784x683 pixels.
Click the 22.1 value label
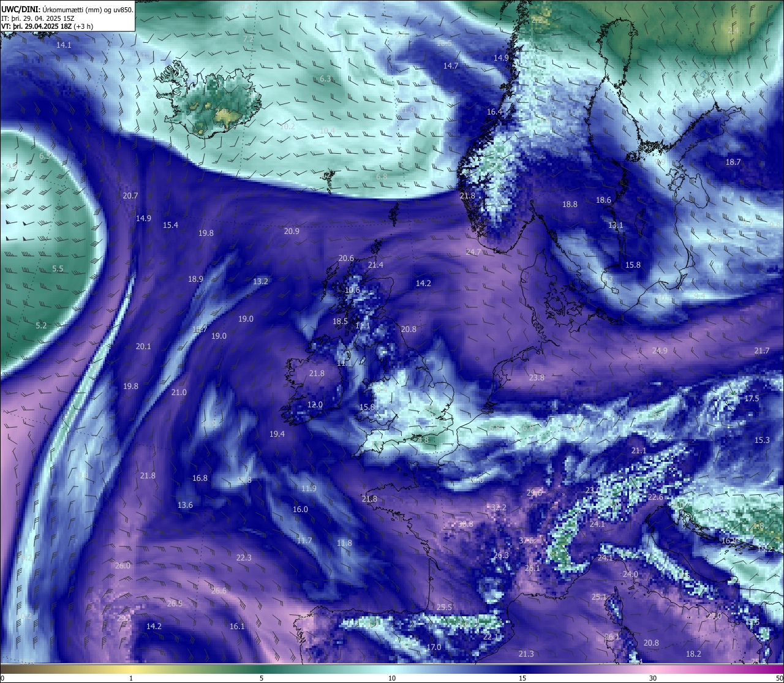[491, 637]
